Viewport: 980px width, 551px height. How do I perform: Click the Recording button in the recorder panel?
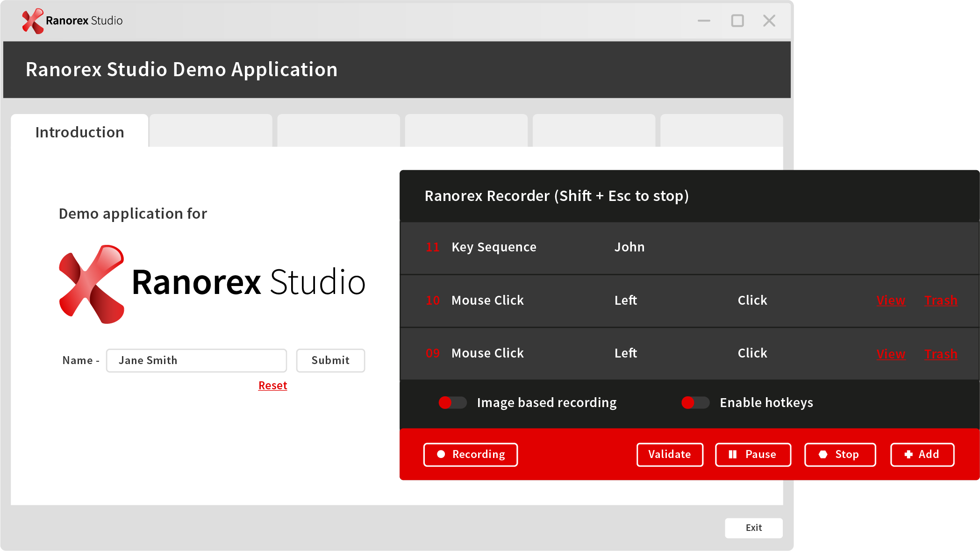coord(471,455)
